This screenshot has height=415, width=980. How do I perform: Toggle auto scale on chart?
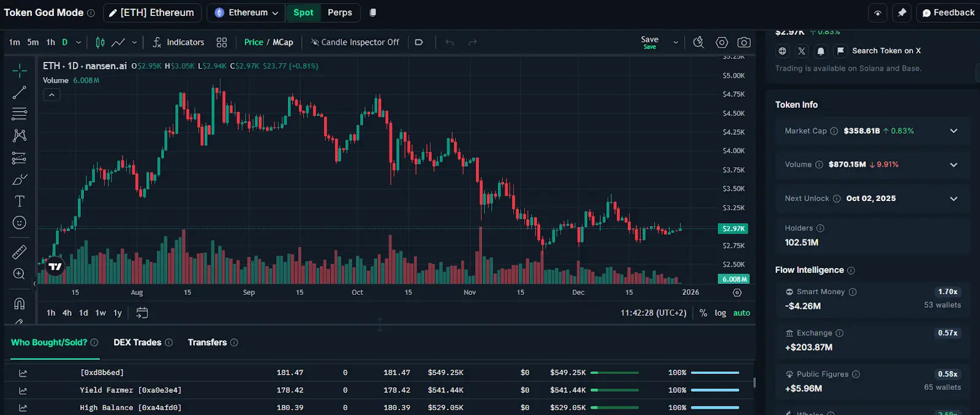click(x=742, y=313)
